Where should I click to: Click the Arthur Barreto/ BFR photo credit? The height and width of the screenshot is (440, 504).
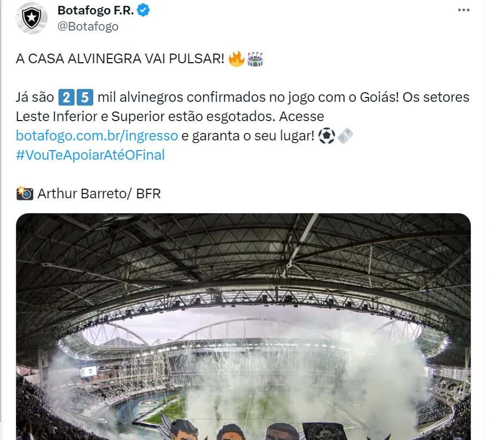(99, 194)
